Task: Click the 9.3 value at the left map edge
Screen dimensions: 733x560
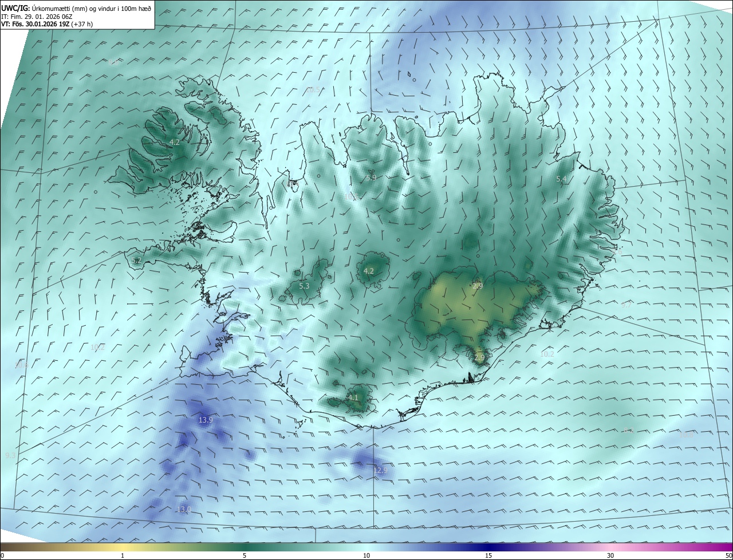Action: pyautogui.click(x=10, y=455)
